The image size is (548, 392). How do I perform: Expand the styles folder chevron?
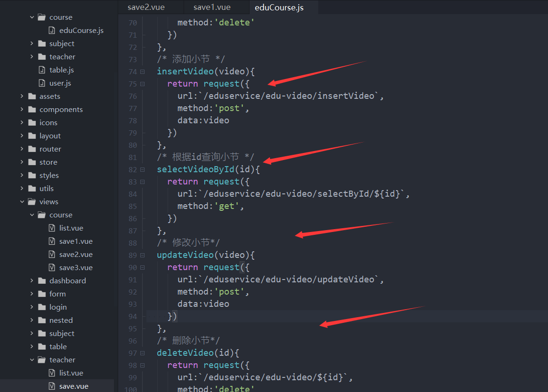click(x=22, y=175)
